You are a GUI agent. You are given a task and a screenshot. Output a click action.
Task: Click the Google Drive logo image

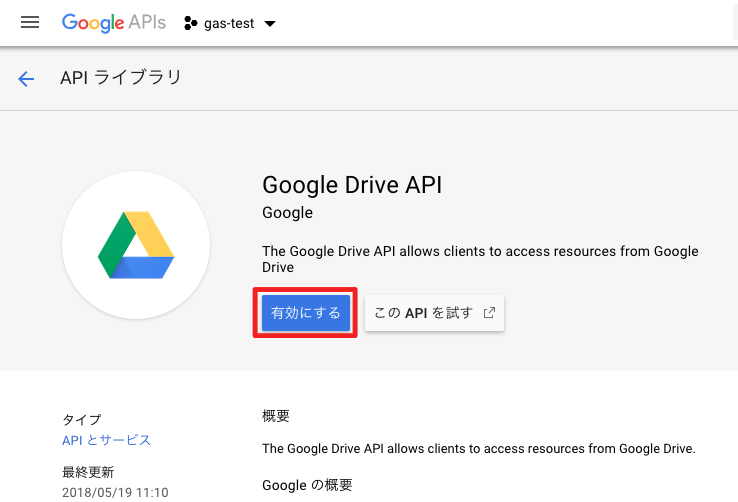[x=136, y=245]
